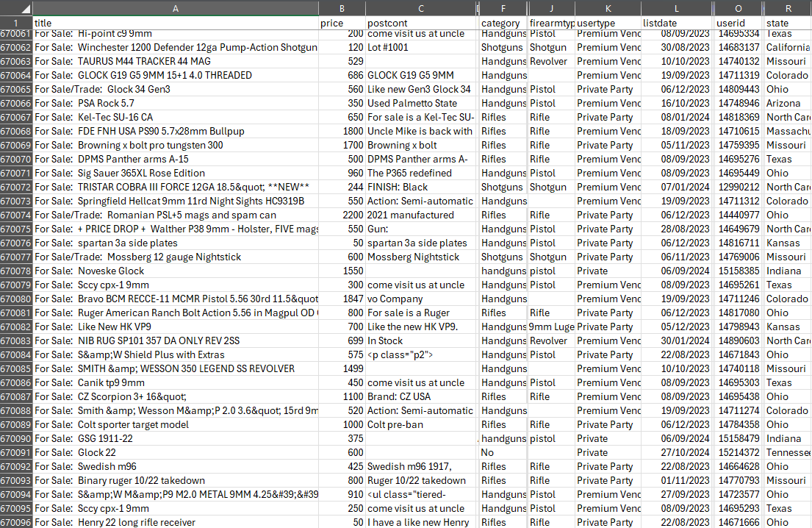Select category cell containing 'No'
Viewport: 812px width, 528px height.
pyautogui.click(x=503, y=452)
